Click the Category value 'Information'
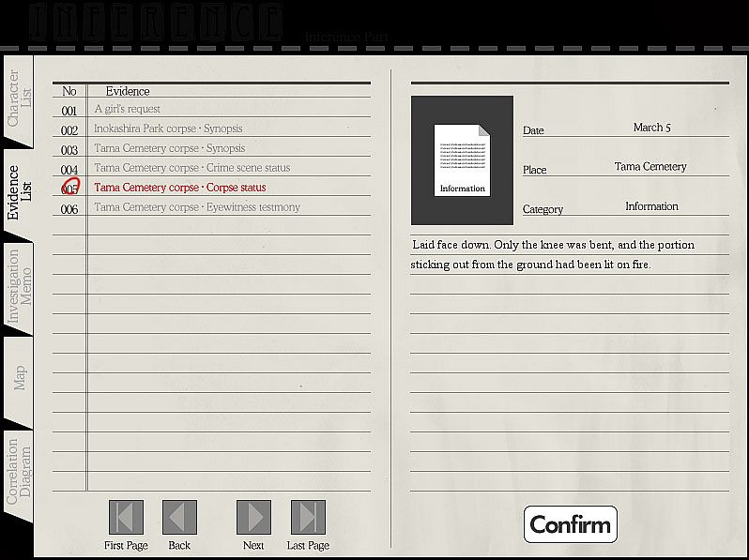Viewport: 749px width, 560px height. tap(651, 206)
